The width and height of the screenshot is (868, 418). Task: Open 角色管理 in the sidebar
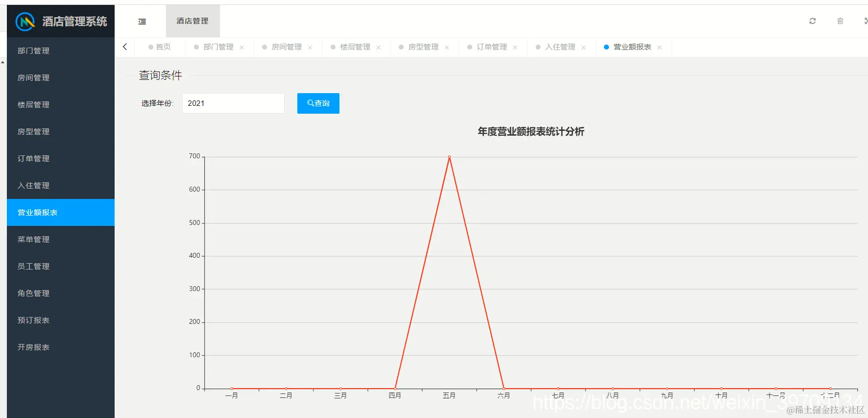point(61,293)
